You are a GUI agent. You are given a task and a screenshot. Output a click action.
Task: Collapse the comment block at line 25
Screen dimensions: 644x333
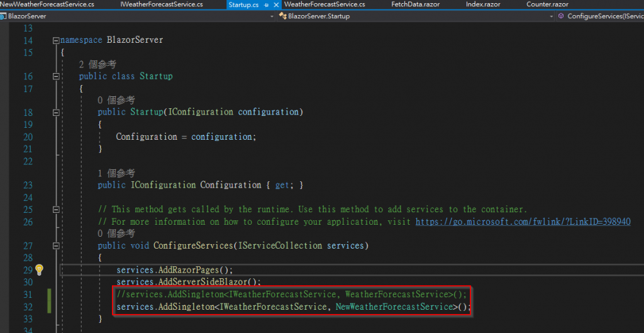tap(55, 210)
